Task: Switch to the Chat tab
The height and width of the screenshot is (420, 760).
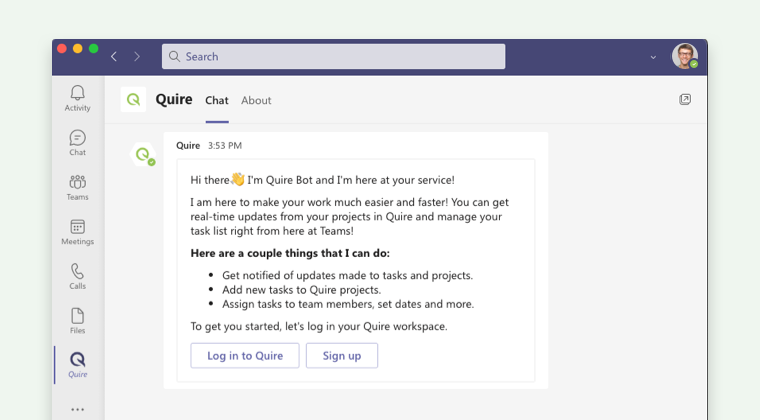Action: 217,100
